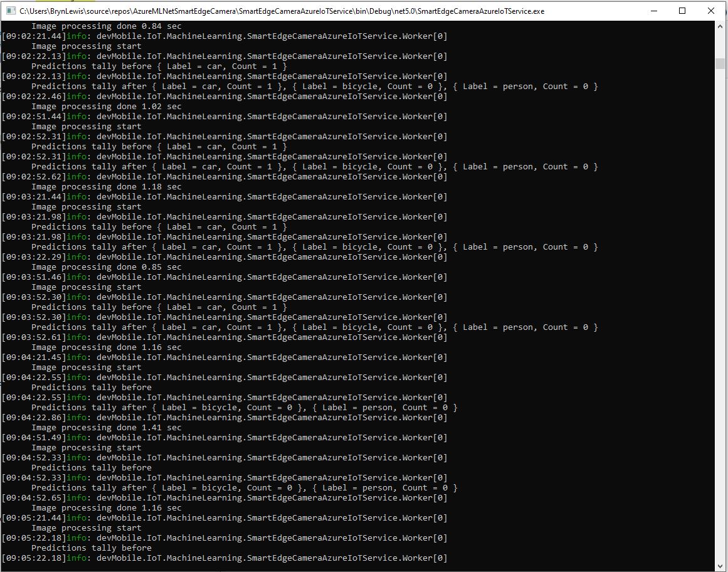Click "Image processing done 0.85 sec" line
Screen dimensions: 728x572
point(106,267)
